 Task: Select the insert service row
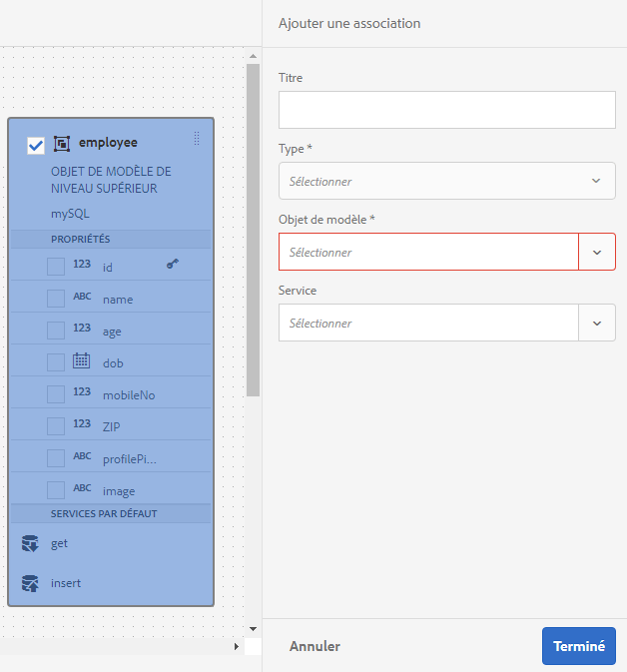click(x=111, y=583)
